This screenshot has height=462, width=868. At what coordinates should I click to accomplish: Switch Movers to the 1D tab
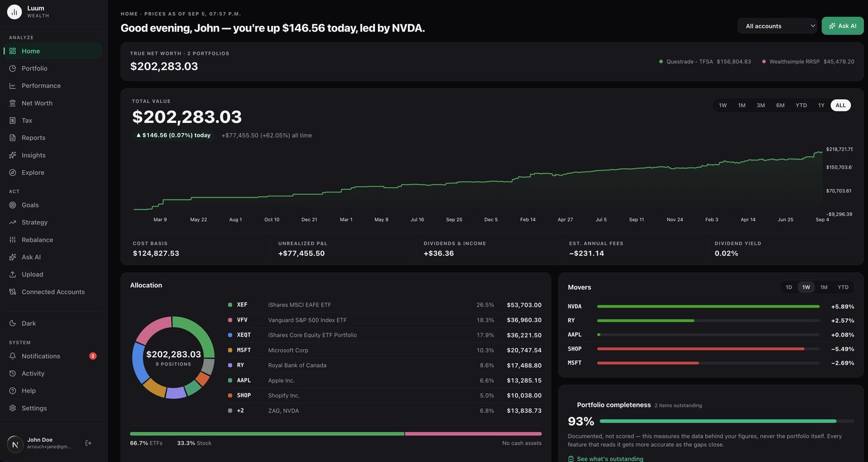(788, 287)
